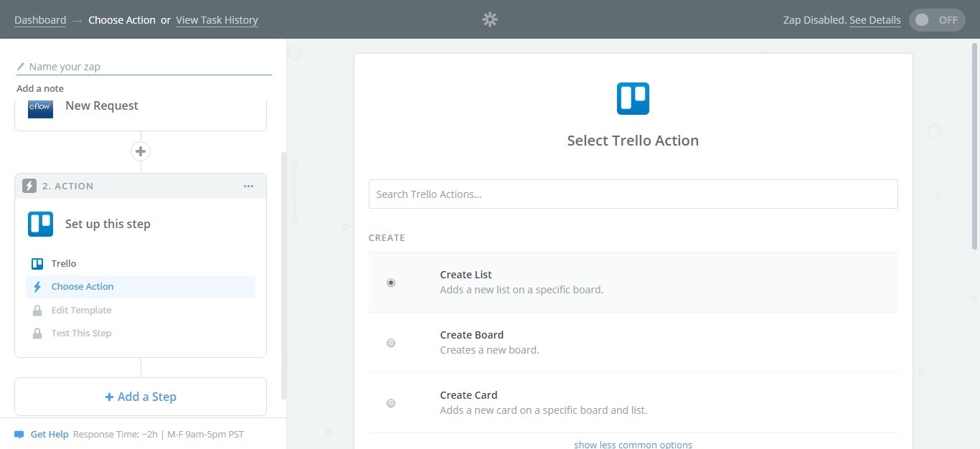Screen dimensions: 980x449
Task: Click the Set up this step heading
Action: 108,224
